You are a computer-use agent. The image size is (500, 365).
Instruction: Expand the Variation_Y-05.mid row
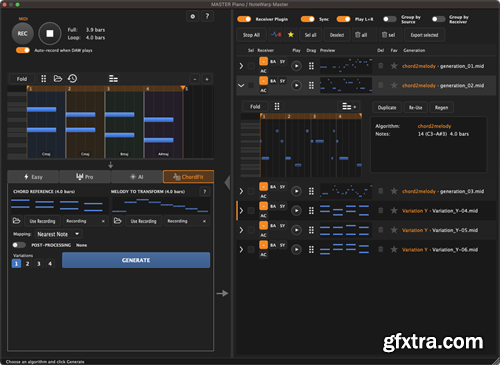[241, 230]
